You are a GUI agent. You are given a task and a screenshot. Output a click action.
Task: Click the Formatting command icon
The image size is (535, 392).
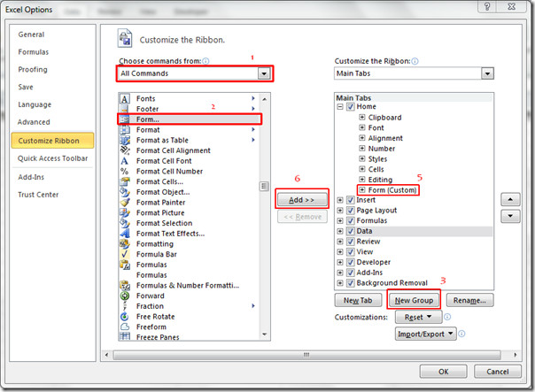click(125, 244)
